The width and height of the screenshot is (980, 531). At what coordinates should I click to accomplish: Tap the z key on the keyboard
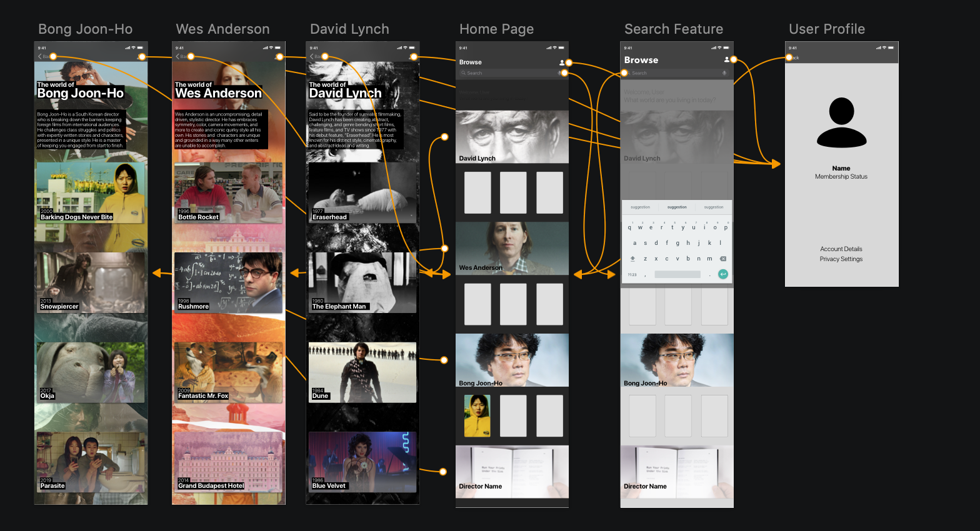(646, 259)
